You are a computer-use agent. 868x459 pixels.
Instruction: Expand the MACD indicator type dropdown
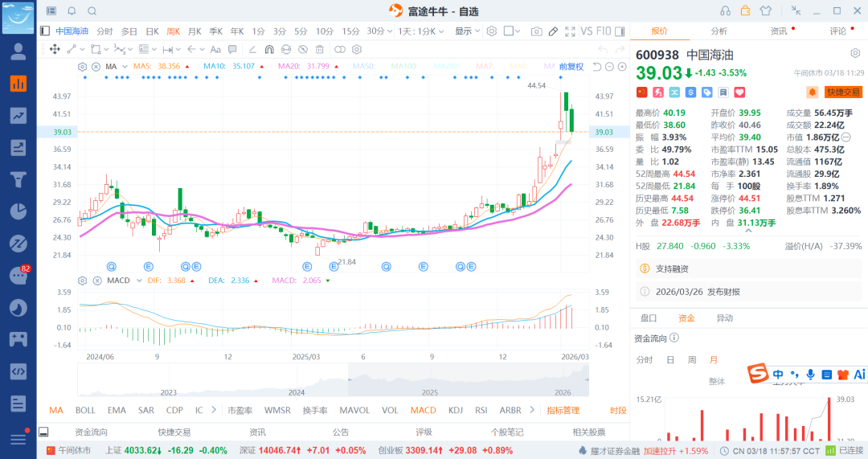140,281
